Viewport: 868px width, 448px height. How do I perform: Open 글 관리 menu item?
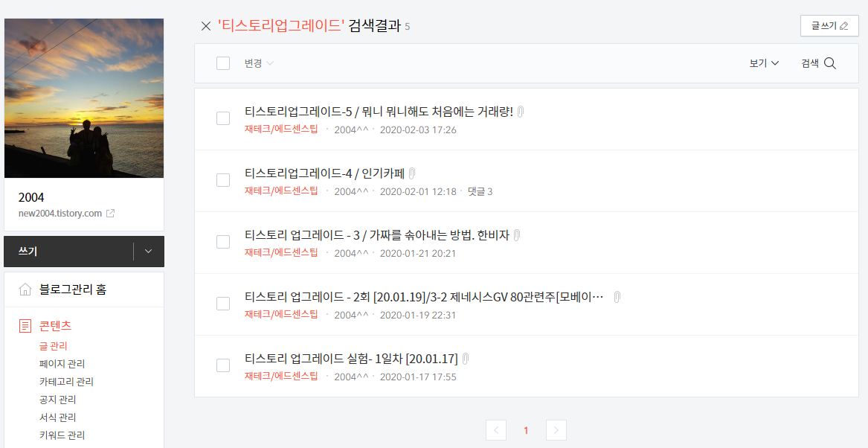pyautogui.click(x=53, y=346)
